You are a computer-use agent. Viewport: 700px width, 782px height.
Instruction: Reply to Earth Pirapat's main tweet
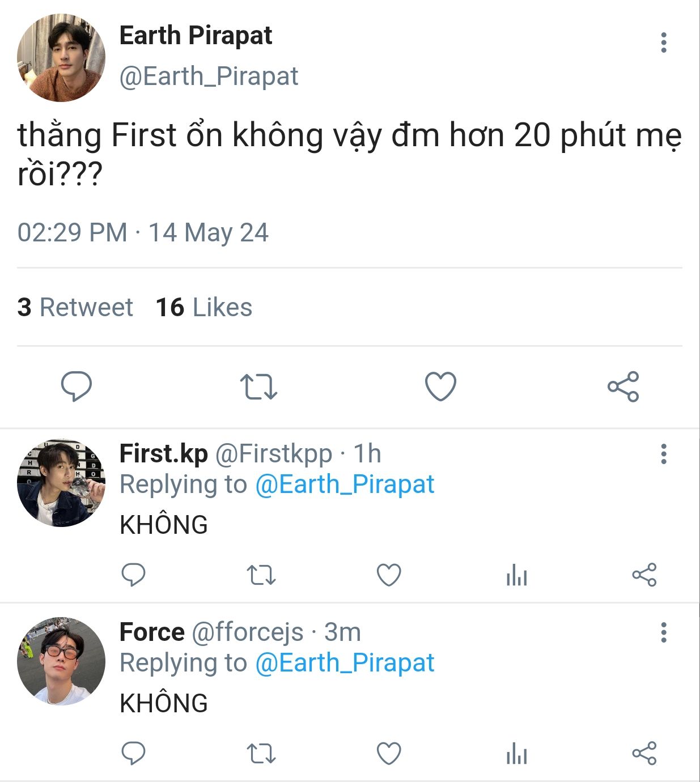pos(77,386)
